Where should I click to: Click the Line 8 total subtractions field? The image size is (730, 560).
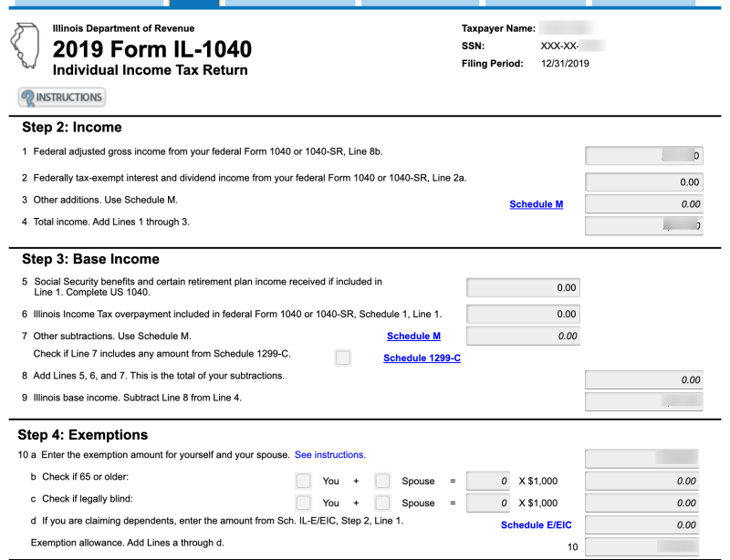pyautogui.click(x=644, y=379)
